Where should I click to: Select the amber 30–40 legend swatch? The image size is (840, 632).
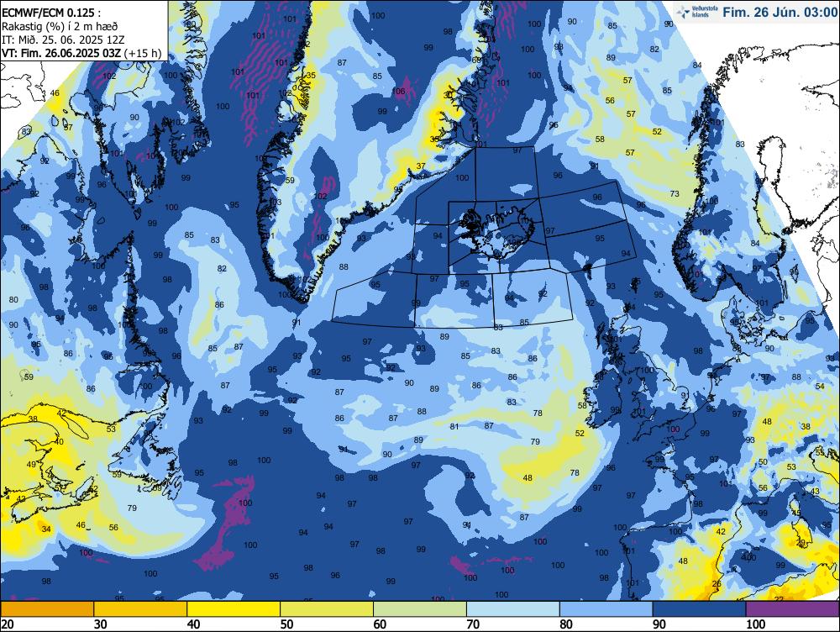click(x=140, y=609)
